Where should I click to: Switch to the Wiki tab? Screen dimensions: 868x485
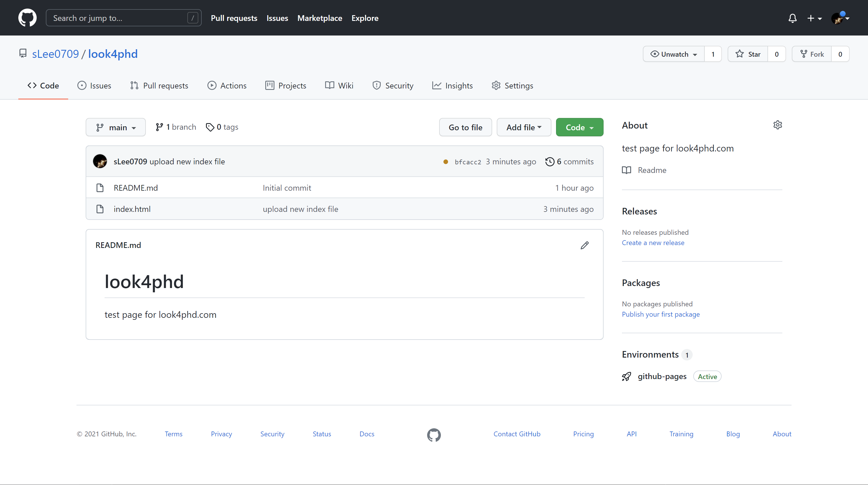click(x=339, y=86)
